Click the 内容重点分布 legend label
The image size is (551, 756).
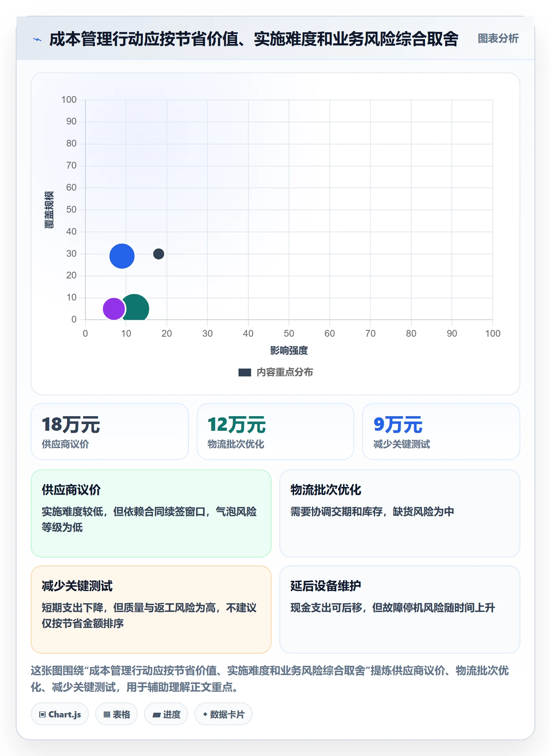[x=285, y=372]
